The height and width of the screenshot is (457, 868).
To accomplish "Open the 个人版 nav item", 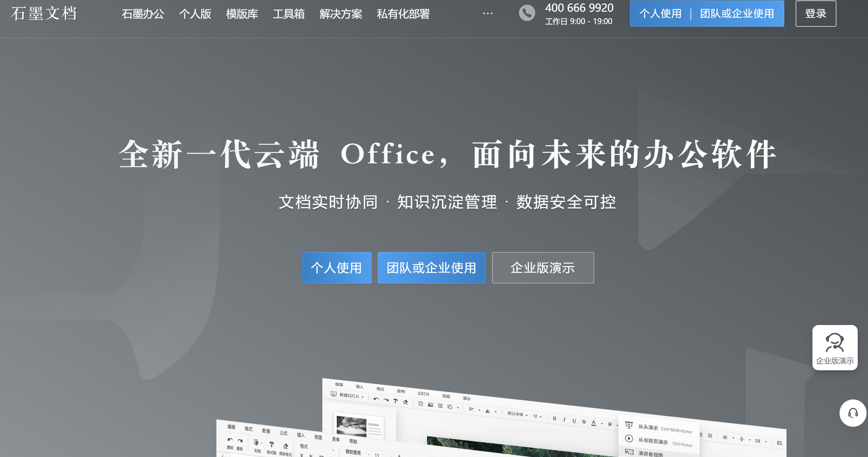I will (195, 14).
